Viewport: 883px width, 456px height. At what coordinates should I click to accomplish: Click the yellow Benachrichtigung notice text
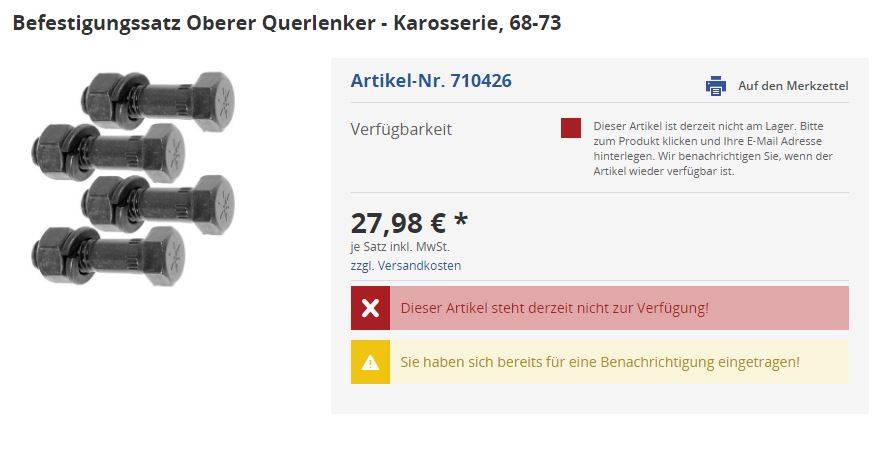tap(599, 362)
